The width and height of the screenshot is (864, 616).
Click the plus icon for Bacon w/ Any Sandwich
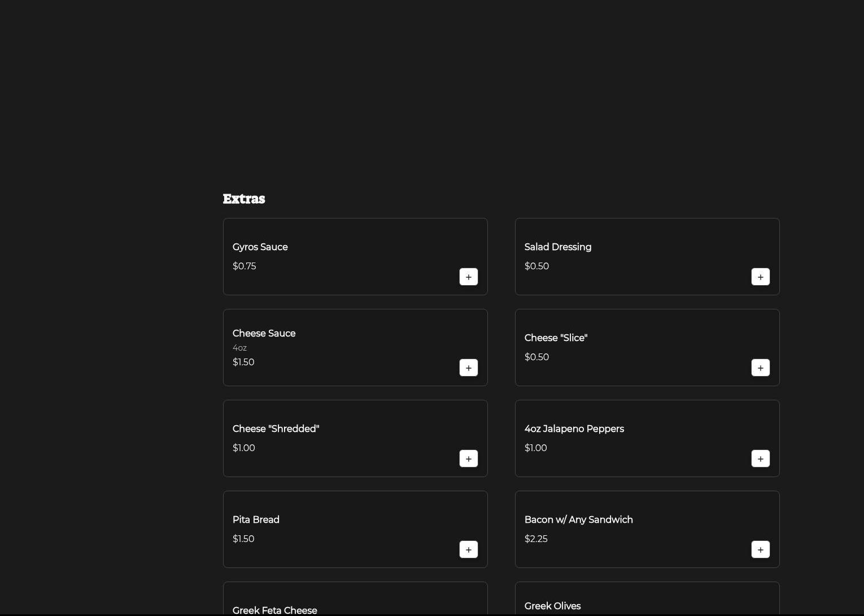click(x=760, y=549)
